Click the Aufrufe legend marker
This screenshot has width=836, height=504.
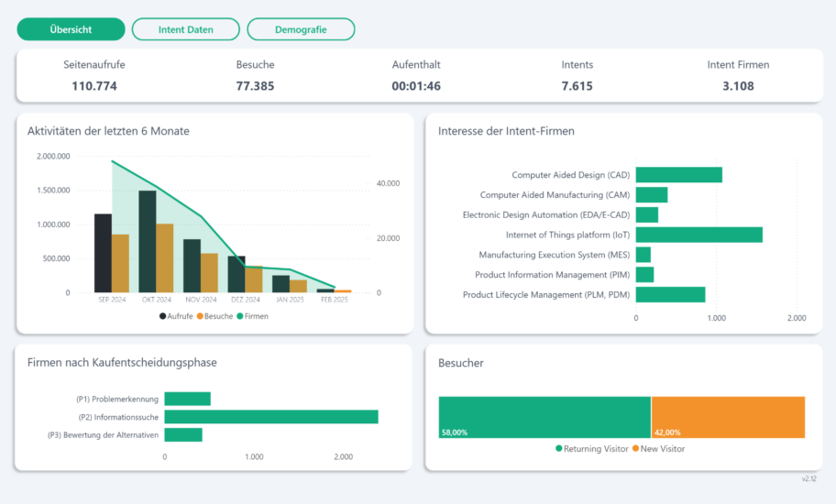163,315
